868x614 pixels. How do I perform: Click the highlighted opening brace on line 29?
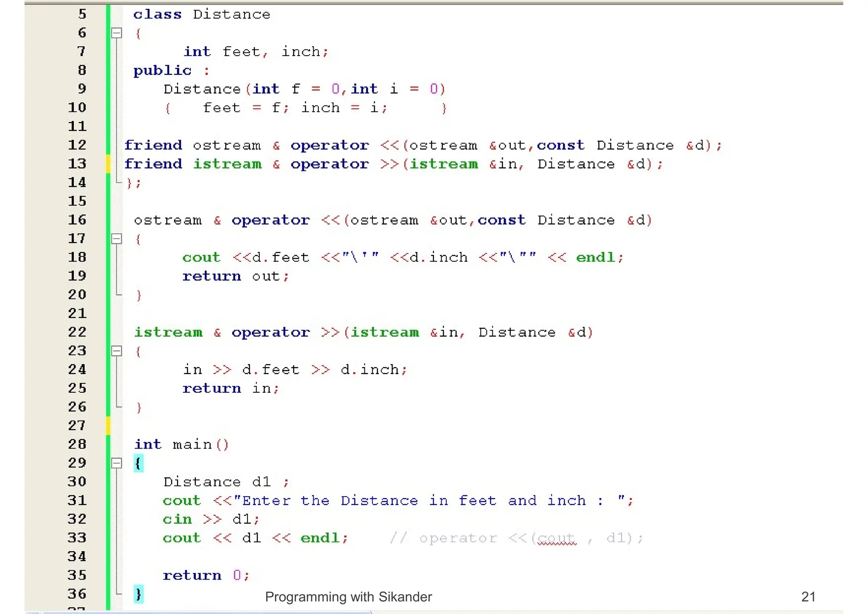[138, 463]
